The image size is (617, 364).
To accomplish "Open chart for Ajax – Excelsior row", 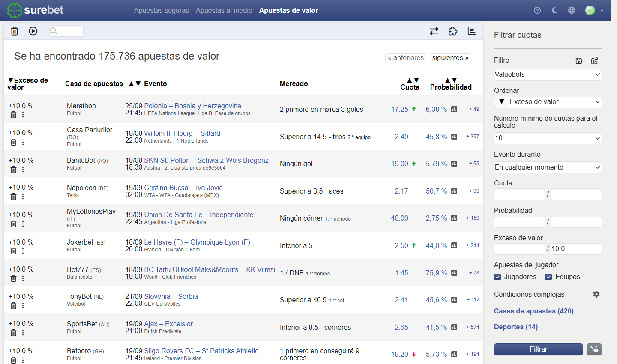I will (x=454, y=327).
